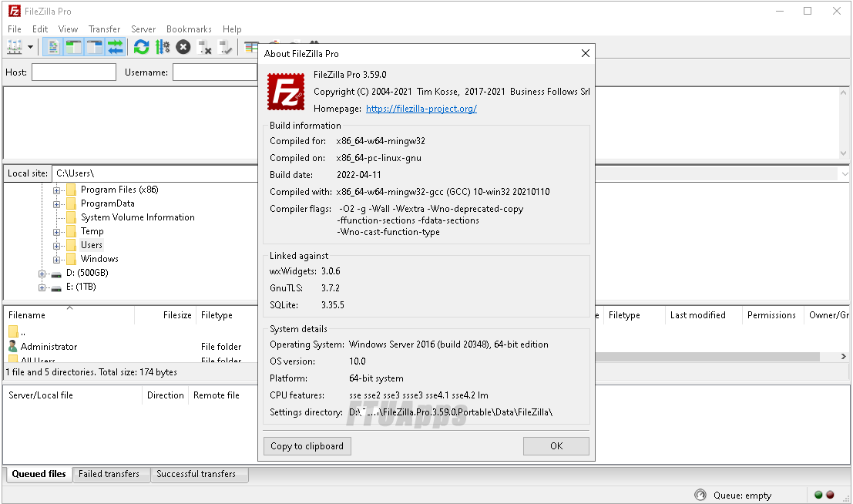Expand the ProgramData folder node
The height and width of the screenshot is (504, 853).
coord(56,204)
